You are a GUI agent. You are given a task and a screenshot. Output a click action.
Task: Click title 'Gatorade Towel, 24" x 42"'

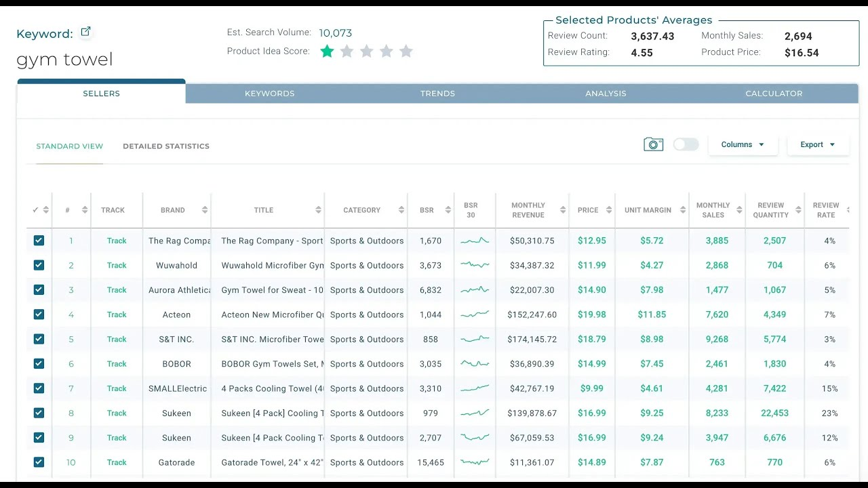pyautogui.click(x=273, y=462)
